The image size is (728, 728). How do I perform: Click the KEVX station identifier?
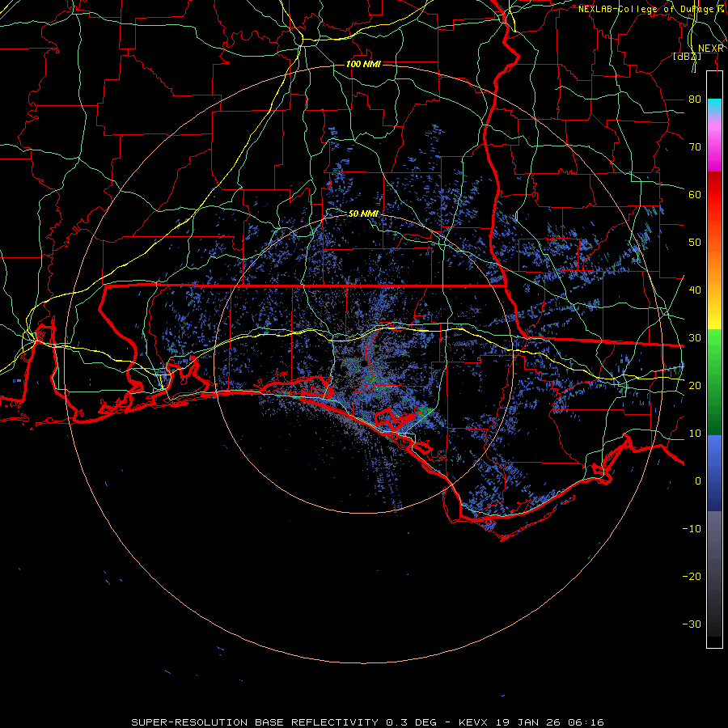tap(473, 722)
